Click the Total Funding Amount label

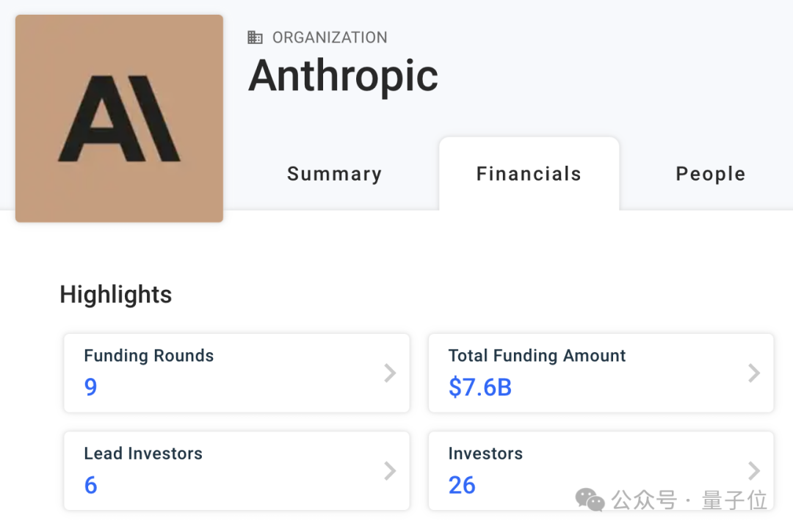coord(537,356)
